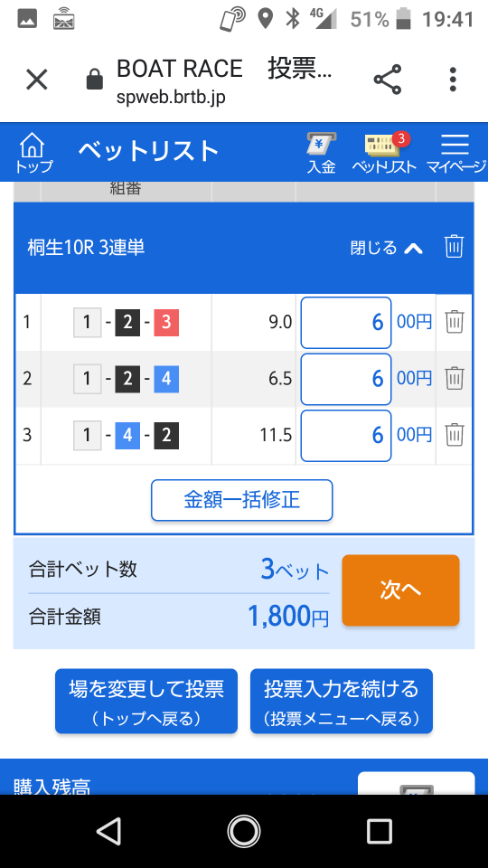The image size is (488, 868).
Task: Choose 投票入力を続ける button
Action: [x=342, y=701]
